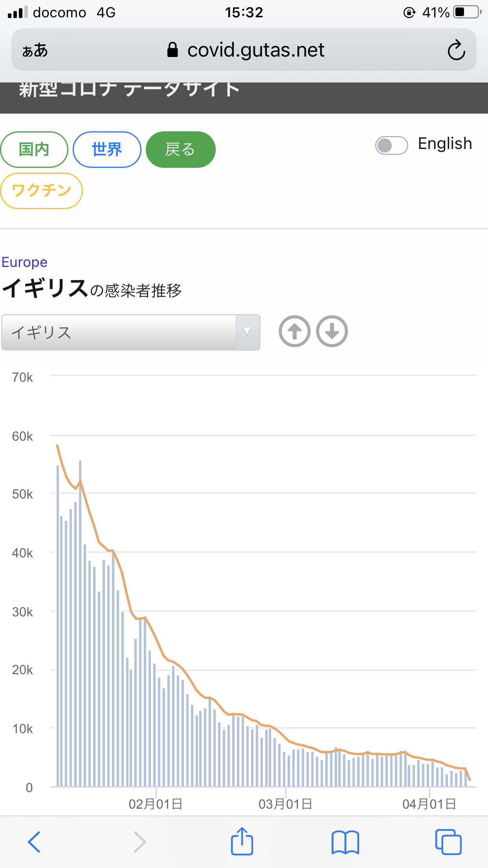Tap the forward chevron in Safari toolbar
The width and height of the screenshot is (488, 868).
pyautogui.click(x=139, y=842)
